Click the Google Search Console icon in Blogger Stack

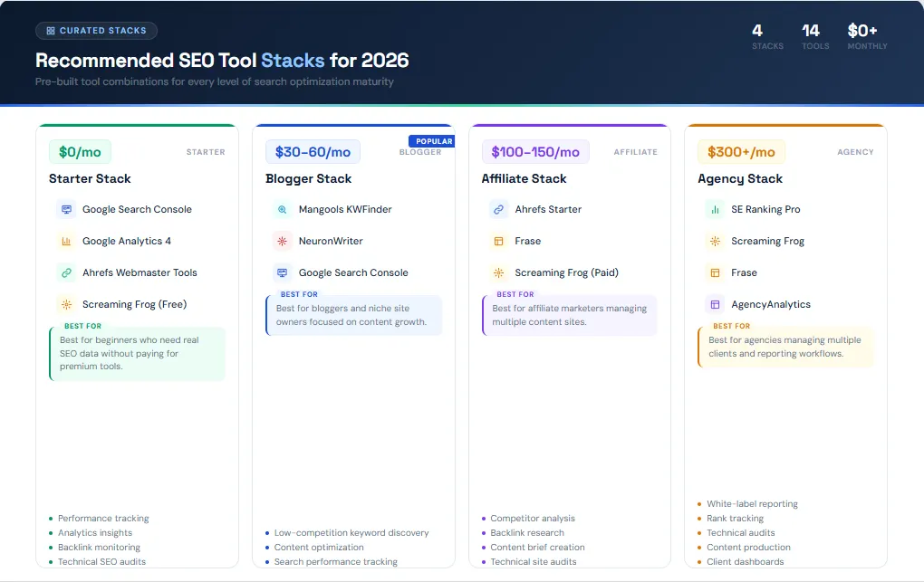[283, 272]
